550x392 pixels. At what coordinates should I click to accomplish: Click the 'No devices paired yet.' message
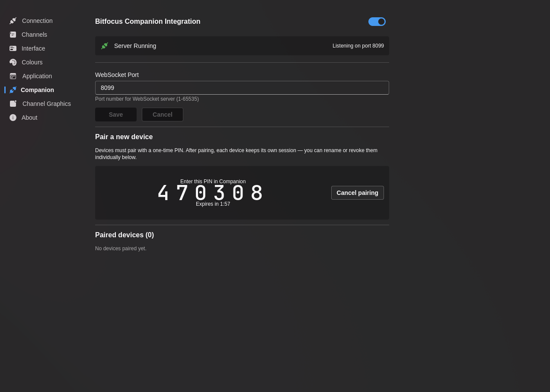click(121, 249)
